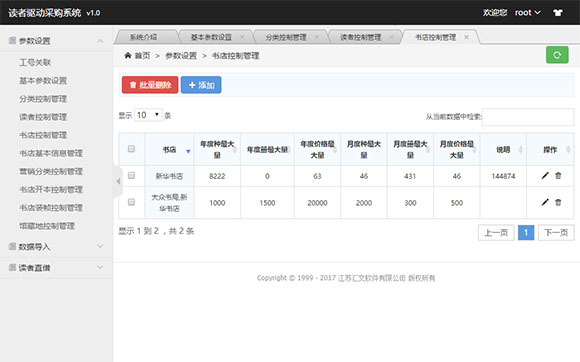Open 读者控制管理 in the sidebar
The height and width of the screenshot is (362, 580).
click(x=43, y=117)
